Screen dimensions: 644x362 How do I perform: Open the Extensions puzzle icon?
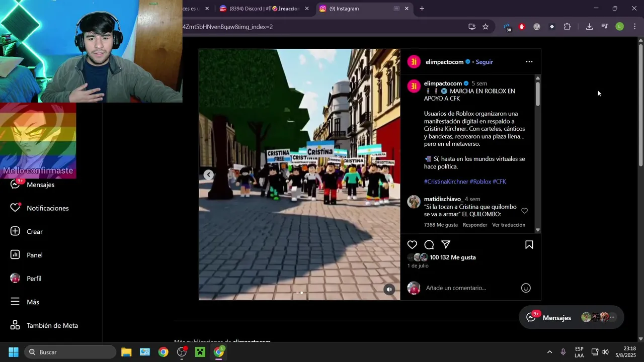[567, 27]
